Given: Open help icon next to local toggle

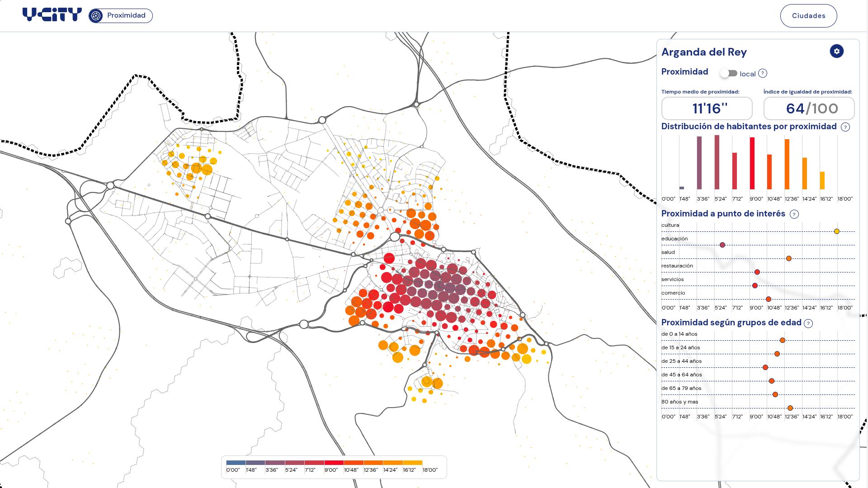Looking at the screenshot, I should (x=763, y=73).
